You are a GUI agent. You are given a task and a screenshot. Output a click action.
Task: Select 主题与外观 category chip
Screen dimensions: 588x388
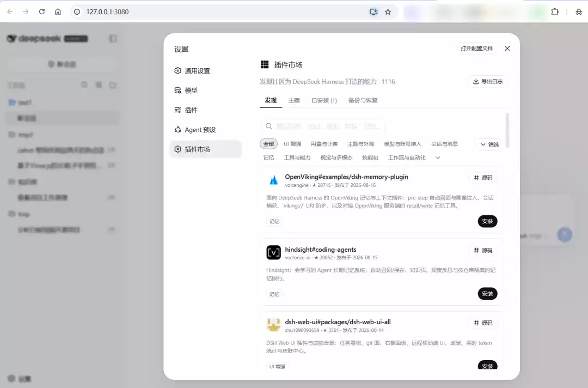361,144
